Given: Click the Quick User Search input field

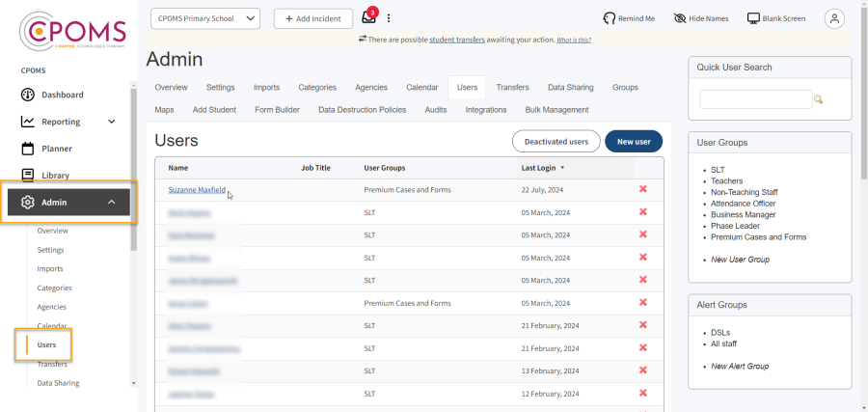Looking at the screenshot, I should coord(755,99).
